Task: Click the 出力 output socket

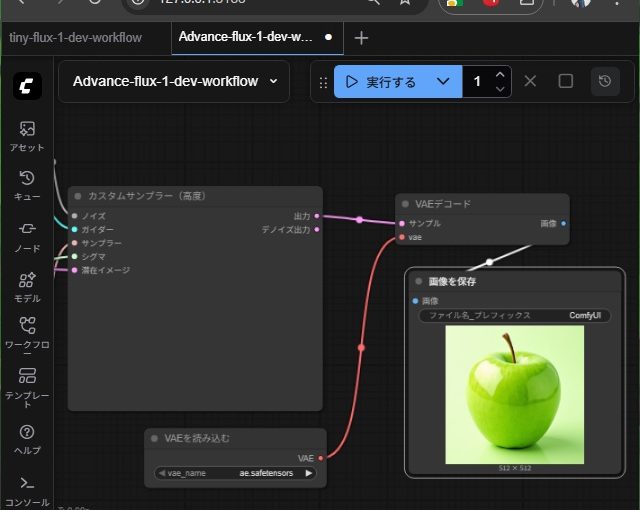Action: 317,216
